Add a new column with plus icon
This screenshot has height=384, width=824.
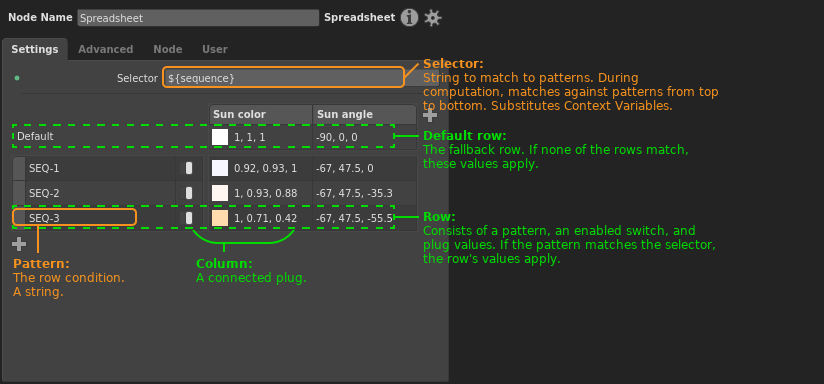(430, 115)
